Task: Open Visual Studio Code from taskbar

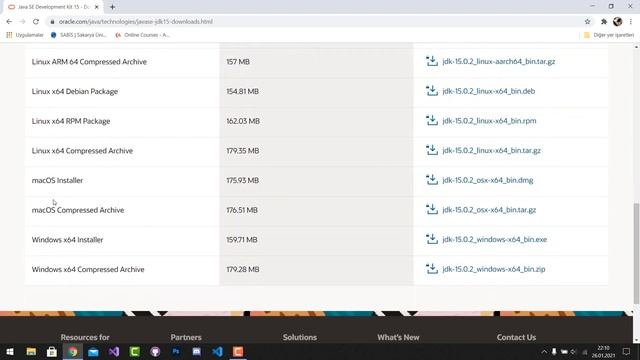Action: 218,351
